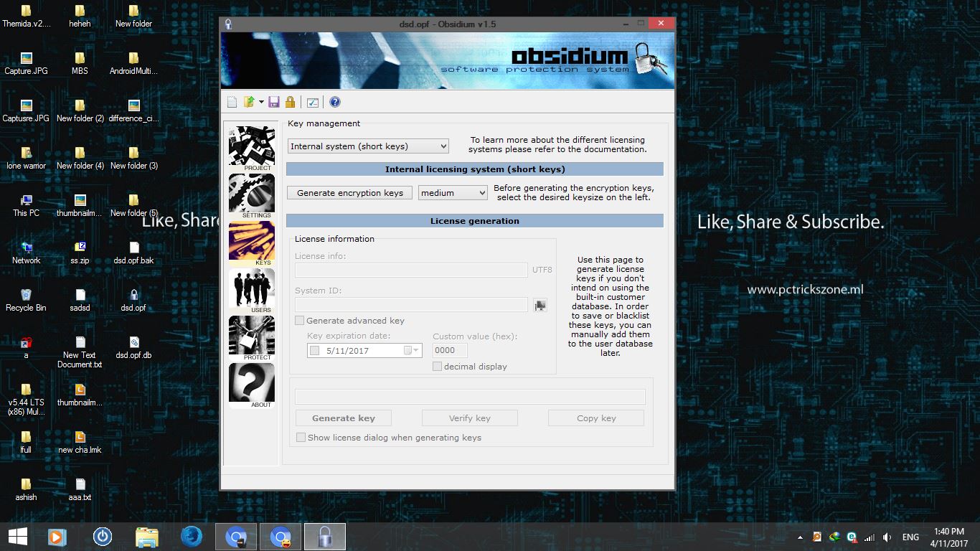
Task: Open a project file using toolbar folder icon
Action: (248, 102)
